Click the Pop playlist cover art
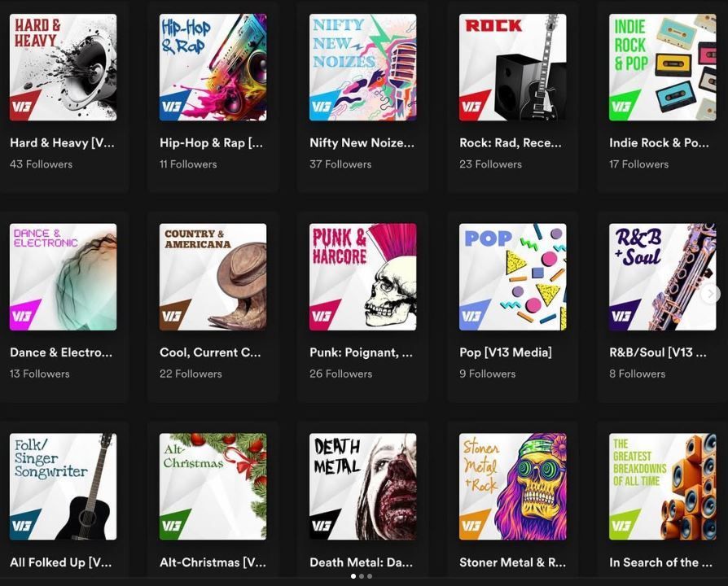Screen dimensions: 728x586 512,277
